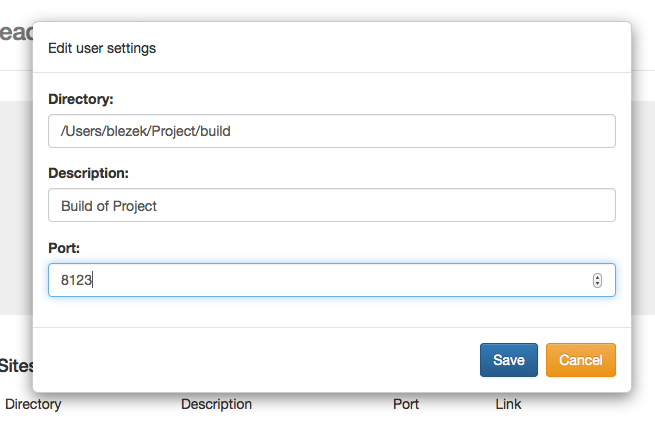Cancel the user settings dialog
This screenshot has height=429, width=655.
581,360
